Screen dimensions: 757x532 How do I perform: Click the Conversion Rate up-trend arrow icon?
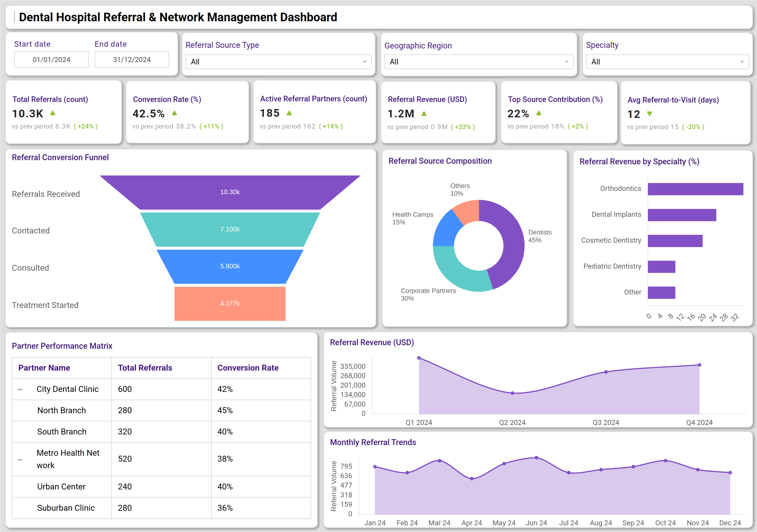click(x=174, y=113)
